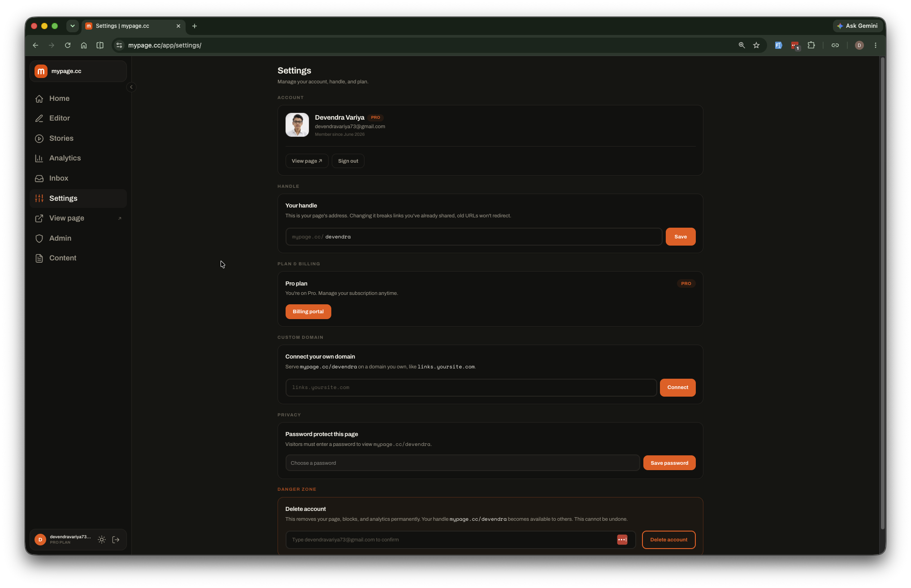Click the Settings sliders icon
This screenshot has width=911, height=588.
[39, 199]
